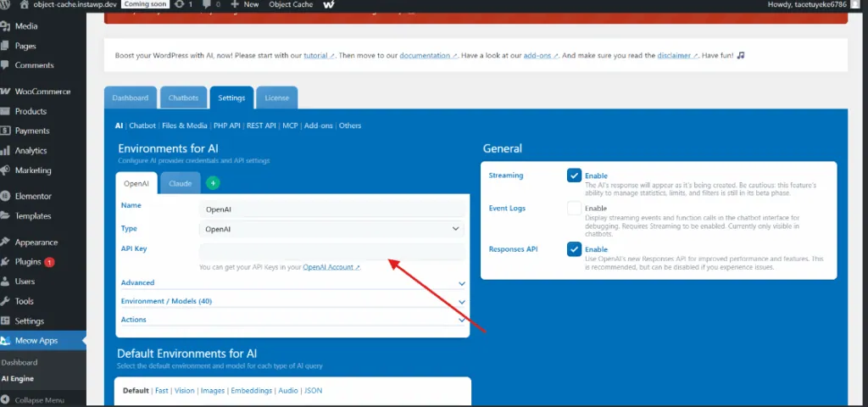The image size is (868, 407).
Task: Click the plus New content icon
Action: pos(235,4)
